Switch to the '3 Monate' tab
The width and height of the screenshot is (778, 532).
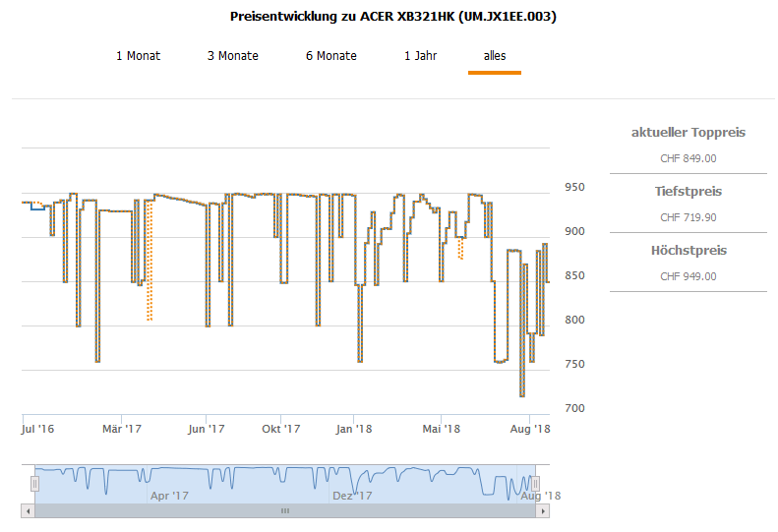tap(232, 56)
